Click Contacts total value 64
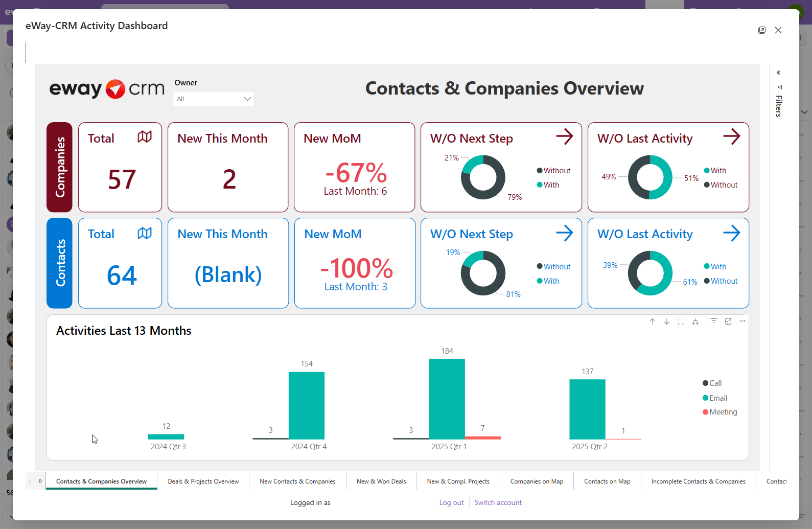812x529 pixels. click(122, 275)
